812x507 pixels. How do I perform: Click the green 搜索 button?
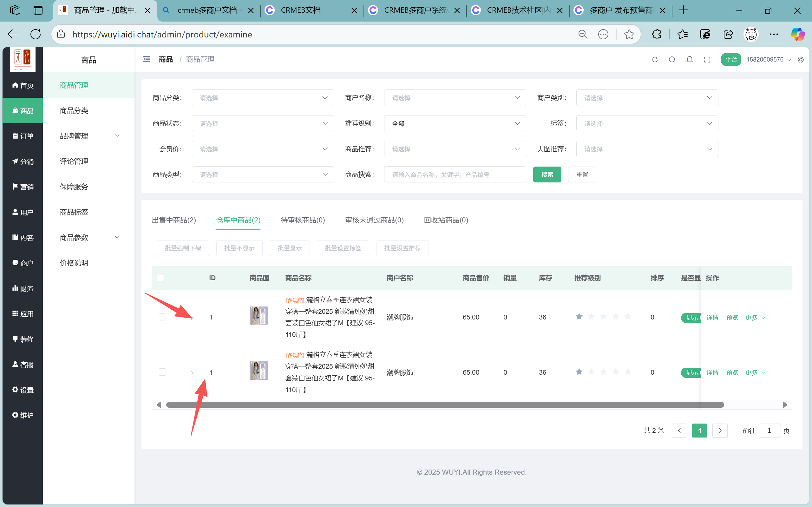tap(547, 174)
